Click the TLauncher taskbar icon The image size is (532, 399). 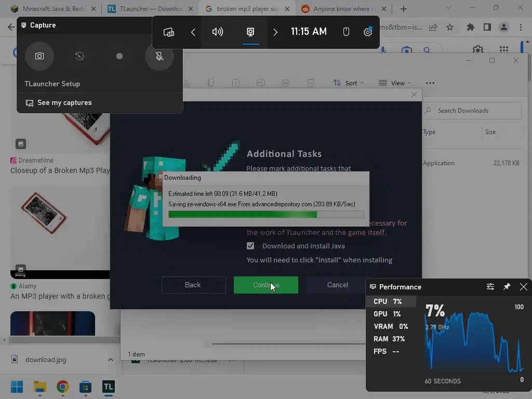click(x=109, y=387)
